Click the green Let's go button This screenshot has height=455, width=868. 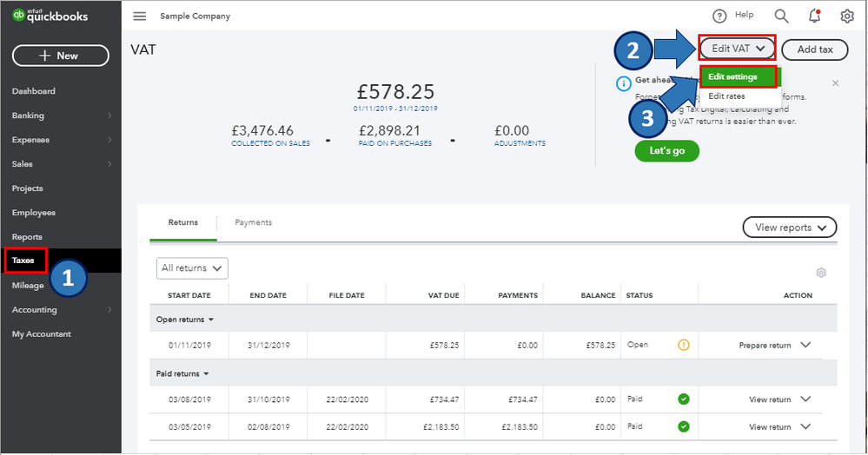point(667,150)
